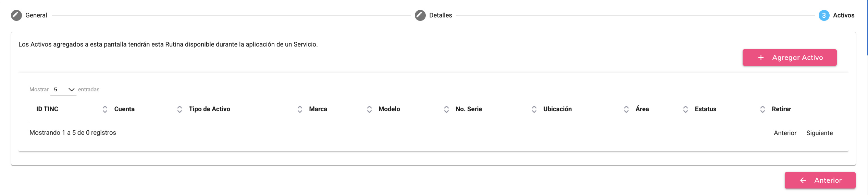
Task: Click the General step pencil icon
Action: [x=16, y=15]
